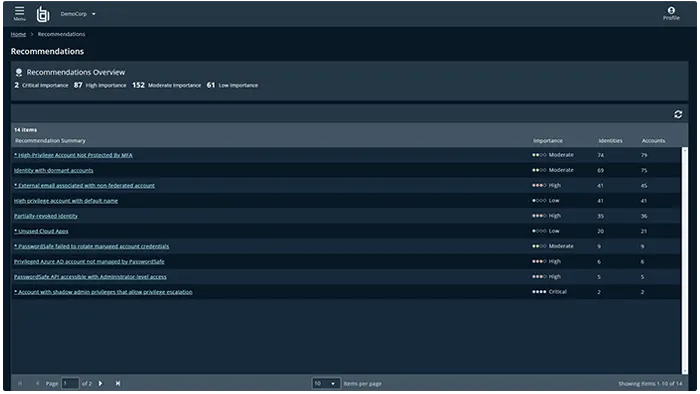The image size is (700, 394).
Task: Open Privileged Azure AD account not managed link
Action: [89, 261]
